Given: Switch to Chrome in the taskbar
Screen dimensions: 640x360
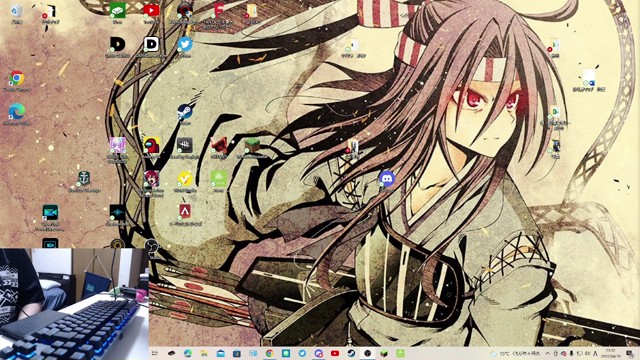Looking at the screenshot, I should pyautogui.click(x=269, y=353).
